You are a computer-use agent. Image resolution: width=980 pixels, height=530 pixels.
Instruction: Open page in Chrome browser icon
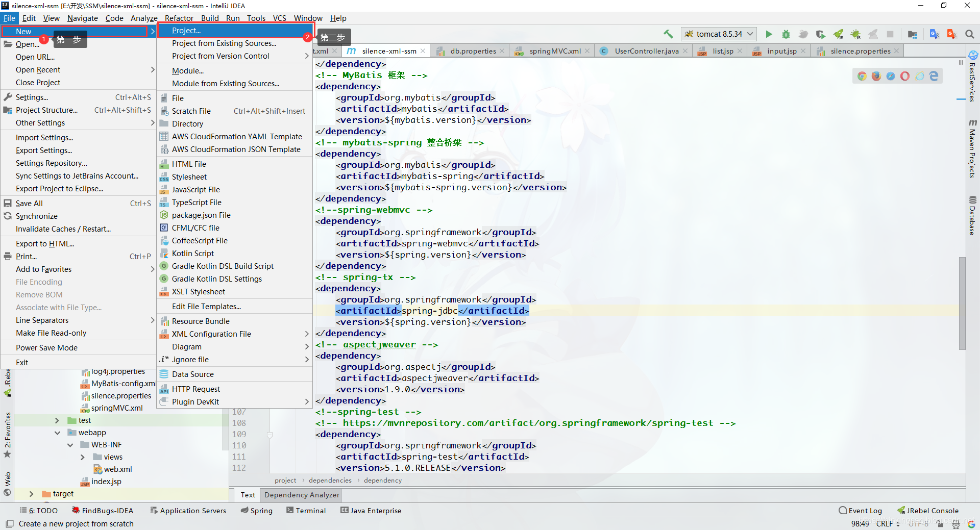(x=862, y=76)
